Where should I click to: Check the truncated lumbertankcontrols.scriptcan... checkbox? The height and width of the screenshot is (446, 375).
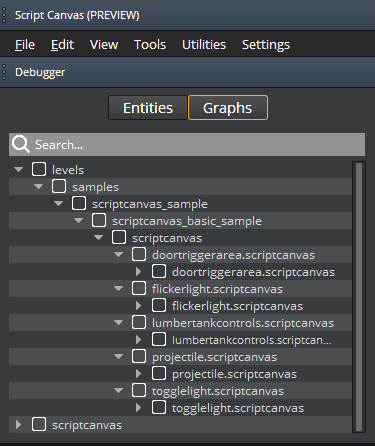coord(159,339)
